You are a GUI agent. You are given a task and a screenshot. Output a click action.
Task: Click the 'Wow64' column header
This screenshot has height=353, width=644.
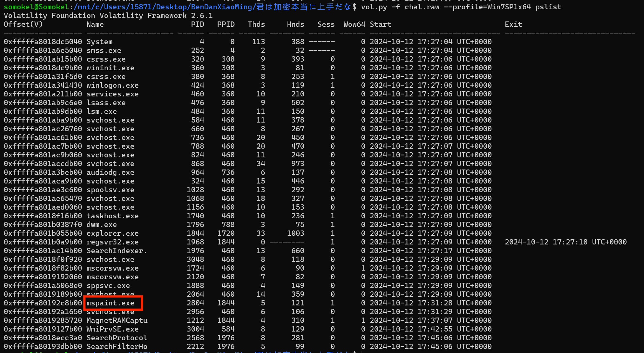[354, 24]
